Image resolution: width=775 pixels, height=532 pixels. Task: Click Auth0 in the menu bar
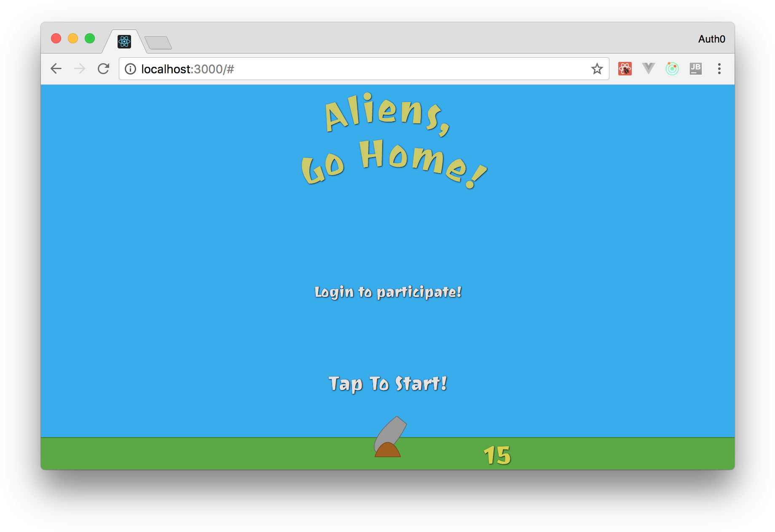712,39
